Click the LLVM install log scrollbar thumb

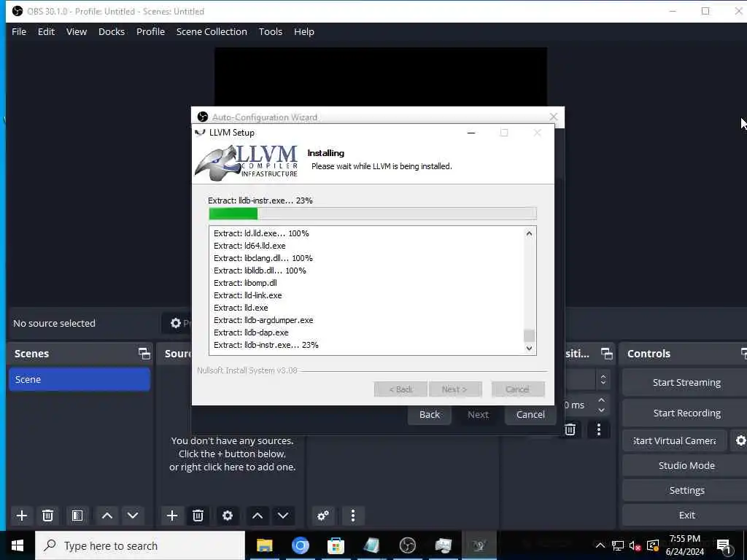point(529,335)
